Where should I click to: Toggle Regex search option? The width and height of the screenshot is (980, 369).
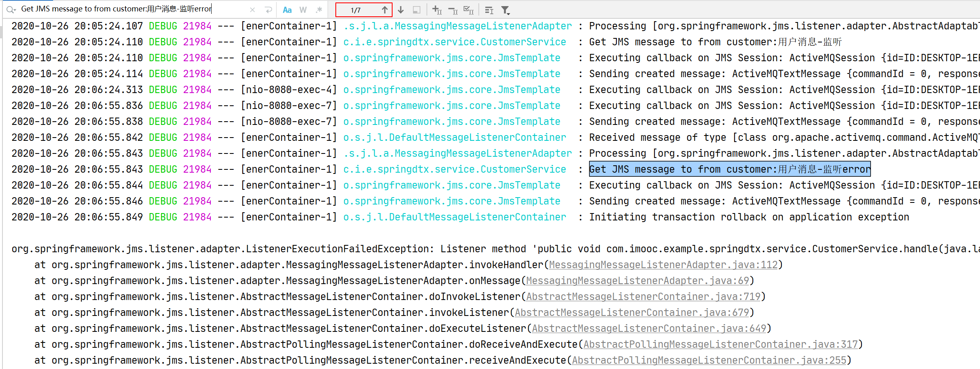(x=319, y=10)
